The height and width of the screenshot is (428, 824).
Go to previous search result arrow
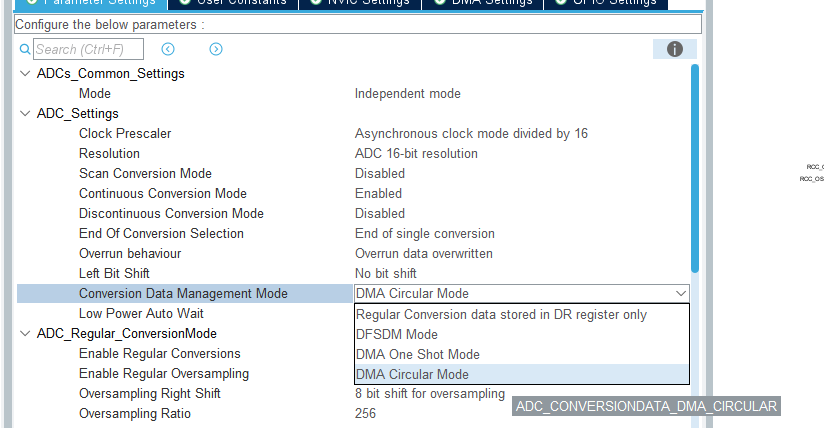click(168, 49)
